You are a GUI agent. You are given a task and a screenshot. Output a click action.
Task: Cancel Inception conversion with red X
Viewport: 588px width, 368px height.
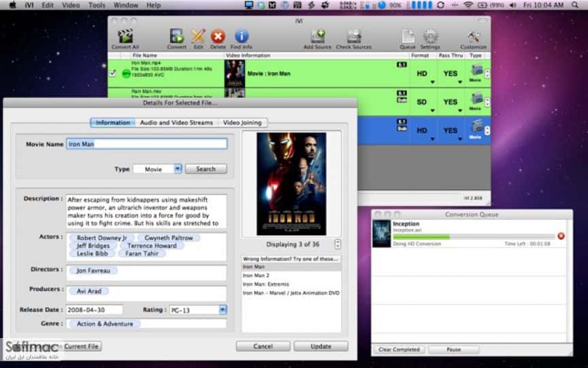(x=561, y=236)
